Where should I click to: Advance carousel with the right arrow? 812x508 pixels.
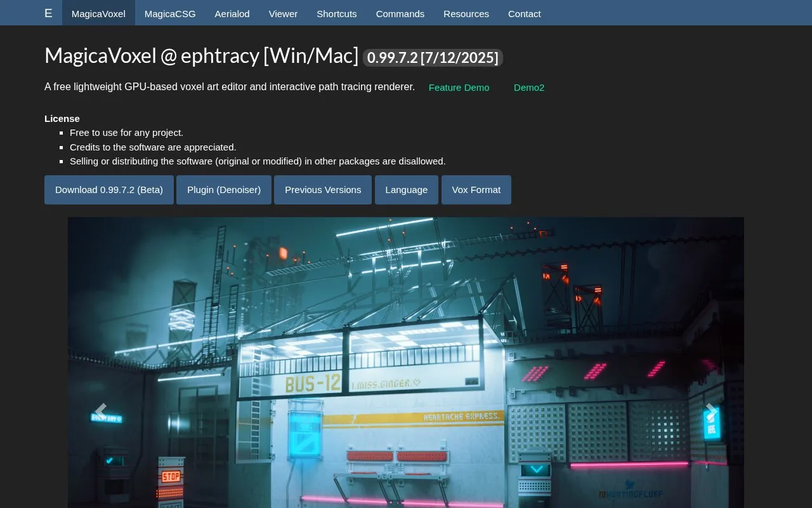tap(711, 411)
